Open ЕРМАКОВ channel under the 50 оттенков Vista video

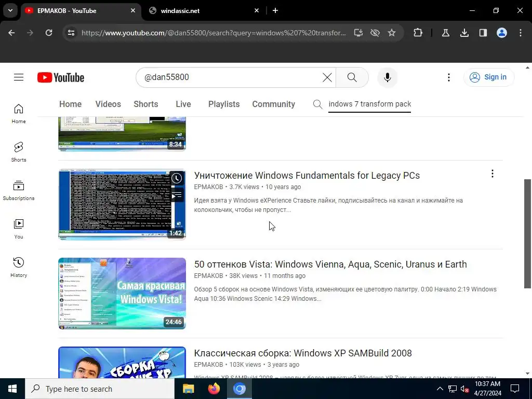[208, 276]
